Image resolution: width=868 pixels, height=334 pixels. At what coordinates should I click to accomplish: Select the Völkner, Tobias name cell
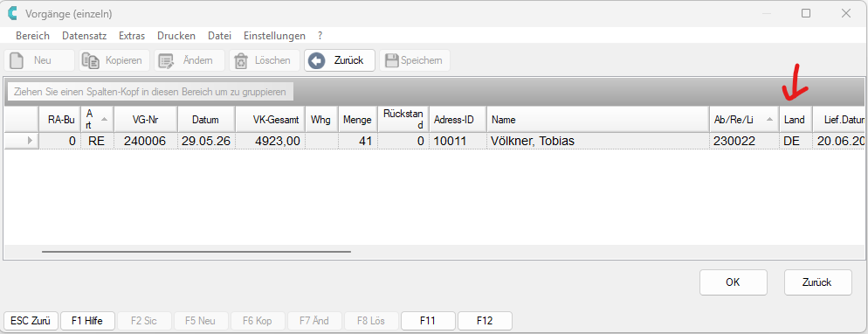[598, 142]
